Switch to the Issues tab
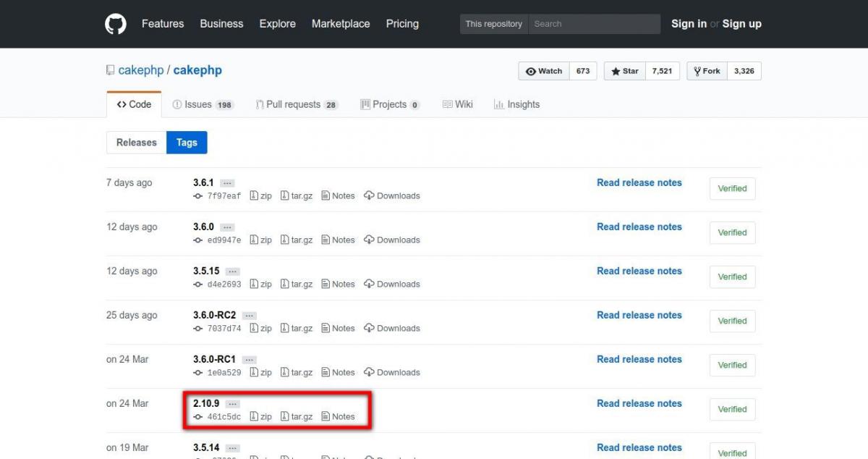Viewport: 868px width, 459px height. click(203, 104)
